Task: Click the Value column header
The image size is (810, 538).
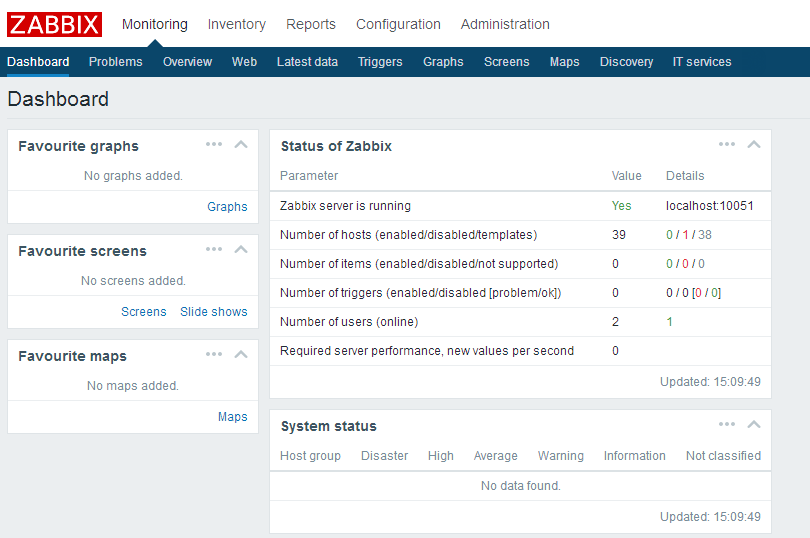Action: (627, 176)
